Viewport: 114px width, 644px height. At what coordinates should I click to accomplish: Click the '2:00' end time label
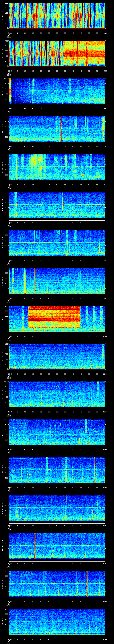click(105, 33)
